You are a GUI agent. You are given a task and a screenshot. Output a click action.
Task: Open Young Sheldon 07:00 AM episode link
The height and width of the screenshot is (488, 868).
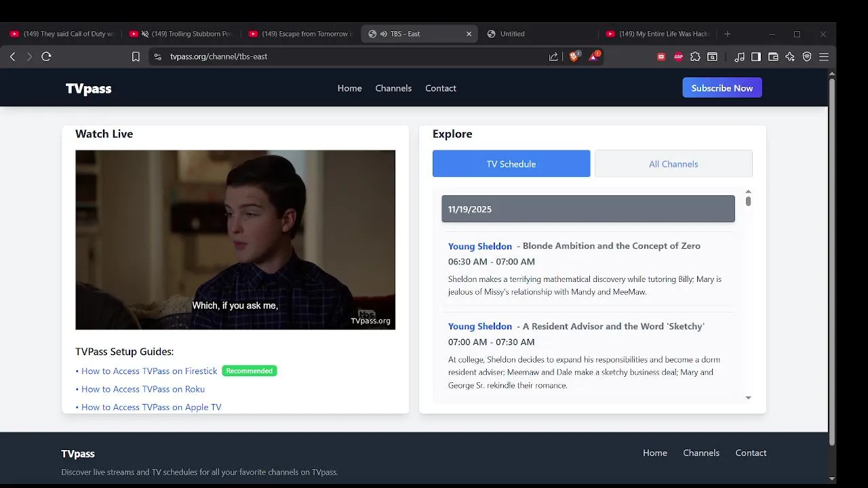[480, 327]
